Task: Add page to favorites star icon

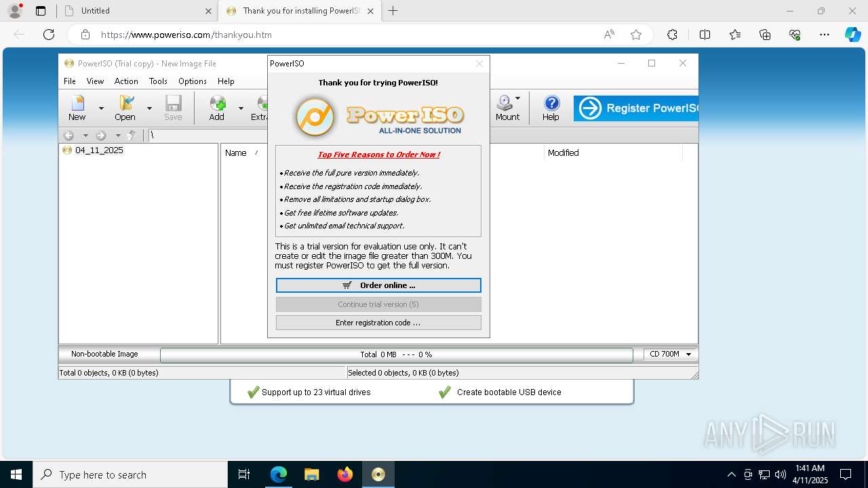Action: (x=636, y=35)
